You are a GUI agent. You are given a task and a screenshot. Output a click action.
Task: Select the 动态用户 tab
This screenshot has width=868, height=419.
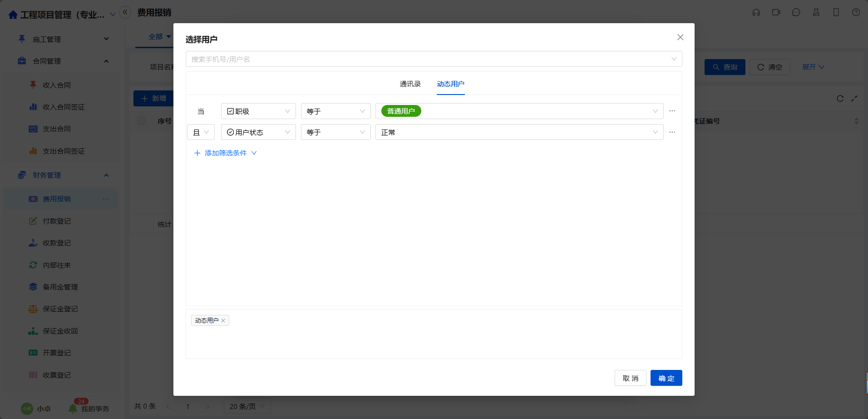450,84
